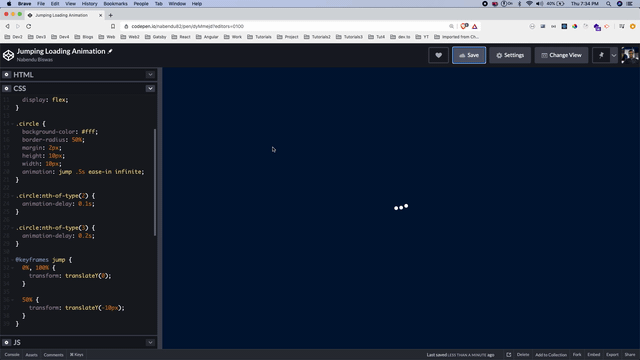The width and height of the screenshot is (640, 360).
Task: Open Angular bookmarks folder
Action: click(207, 37)
